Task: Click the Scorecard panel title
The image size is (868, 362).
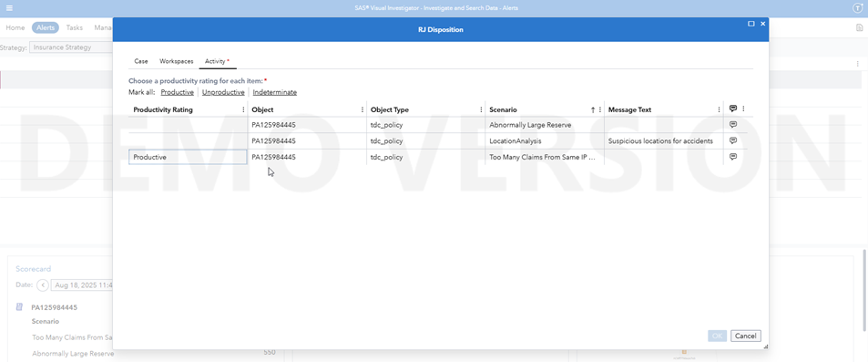Action: (33, 269)
